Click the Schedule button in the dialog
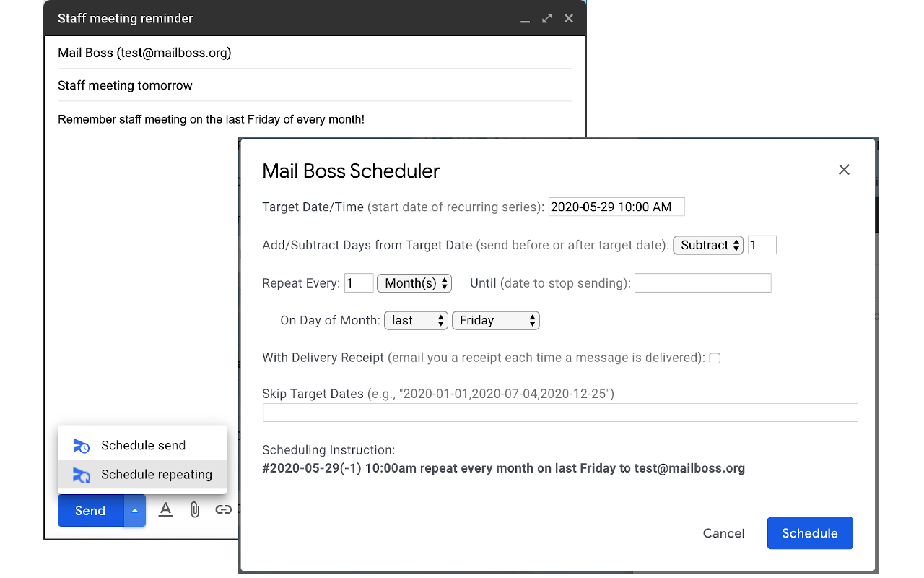 click(810, 533)
